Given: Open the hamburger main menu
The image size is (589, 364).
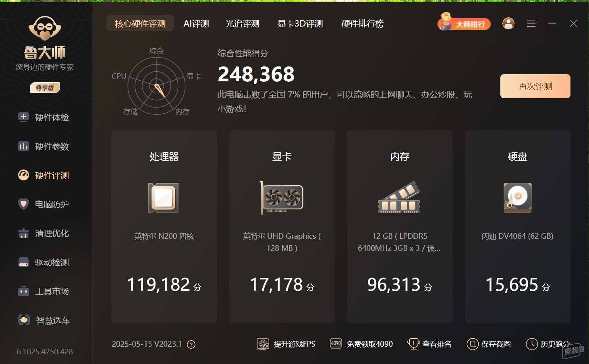Looking at the screenshot, I should 531,23.
